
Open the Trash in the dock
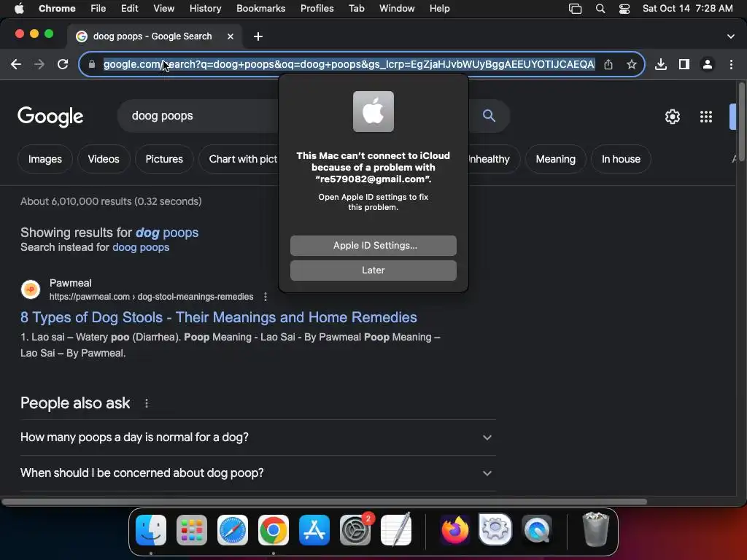pos(595,529)
